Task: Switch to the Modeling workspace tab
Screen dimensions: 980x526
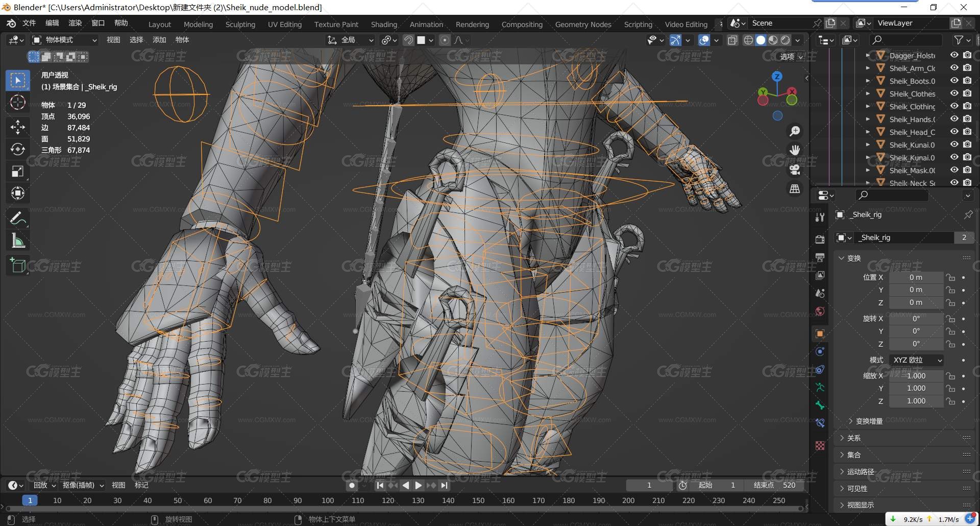Action: (x=198, y=25)
